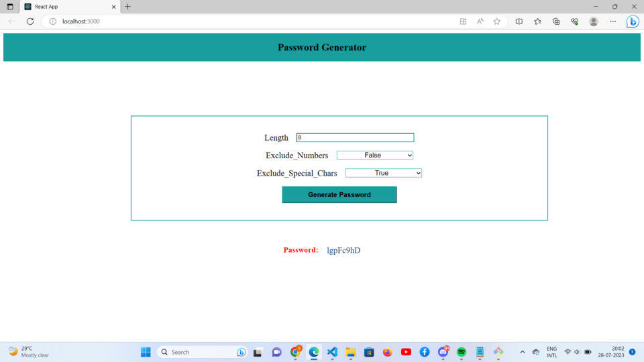Open Edge split screen icon

pos(519,21)
